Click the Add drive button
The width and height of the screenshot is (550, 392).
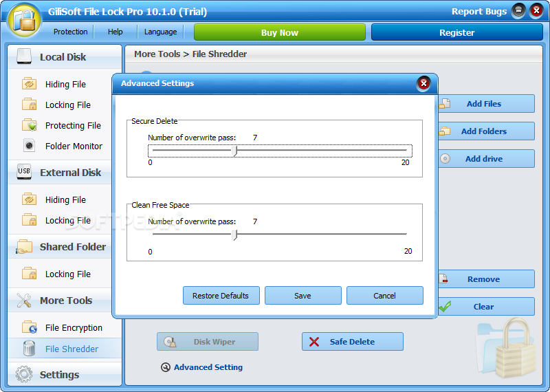point(486,159)
